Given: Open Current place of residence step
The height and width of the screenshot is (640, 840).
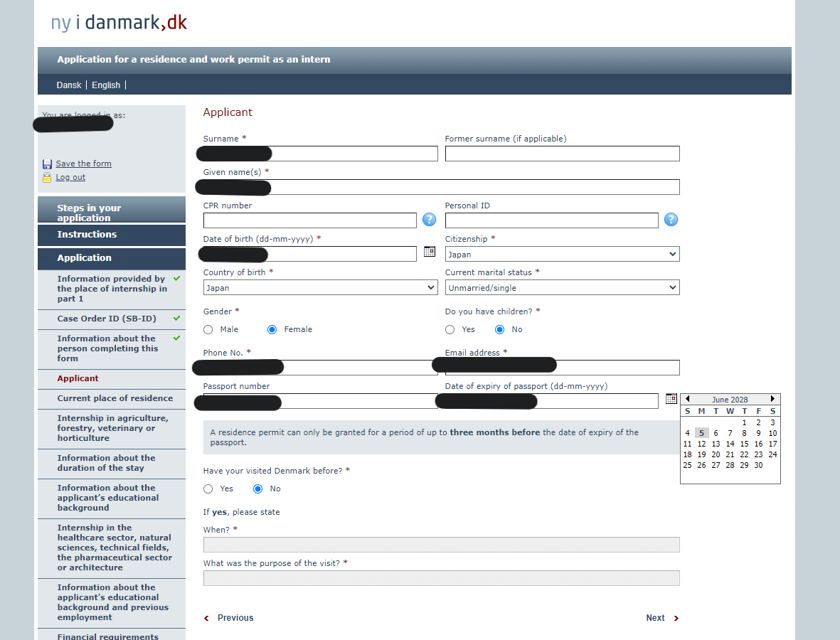Looking at the screenshot, I should (112, 398).
